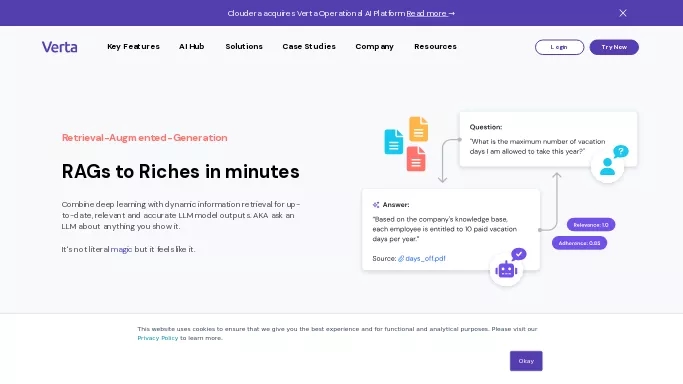Screen dimensions: 683x384
Task: Open the Key Features menu
Action: [x=133, y=47]
